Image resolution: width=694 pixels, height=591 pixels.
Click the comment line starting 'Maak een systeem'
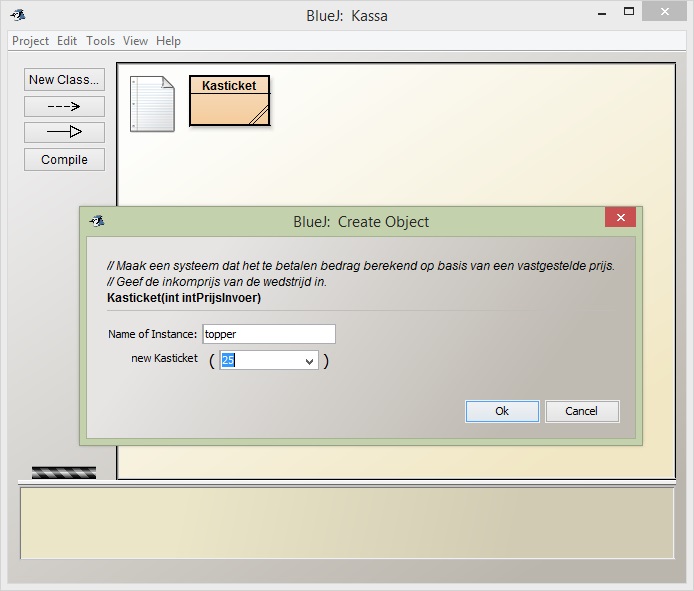(x=361, y=266)
